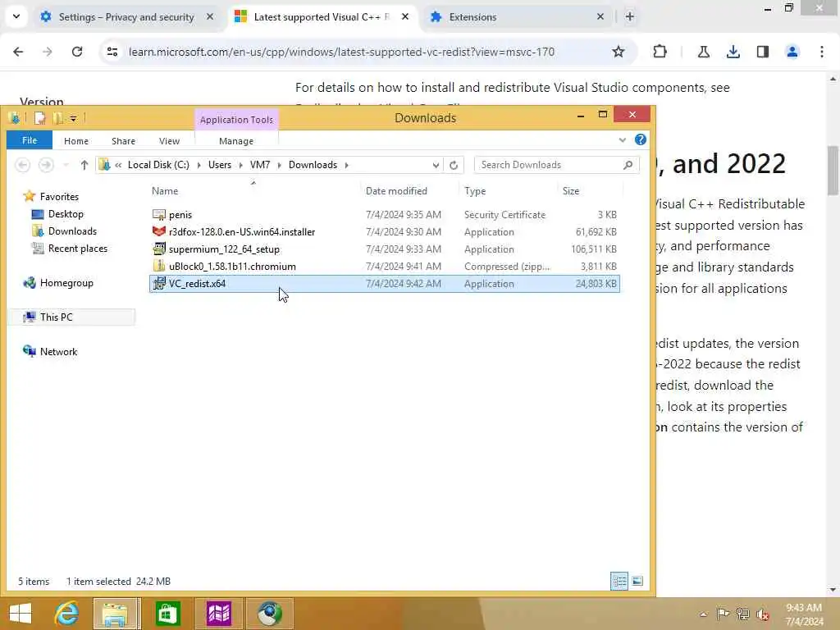This screenshot has height=630, width=840.
Task: Click the muted volume tray icon
Action: click(x=762, y=614)
